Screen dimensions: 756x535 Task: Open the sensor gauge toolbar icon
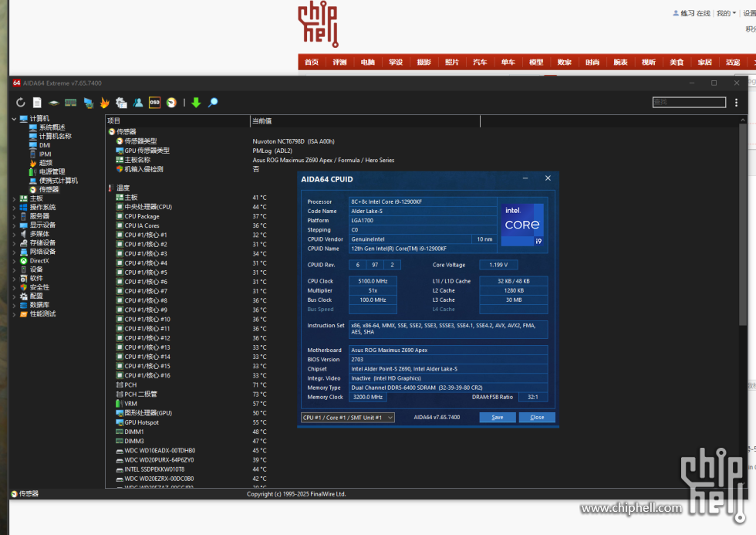pyautogui.click(x=171, y=102)
